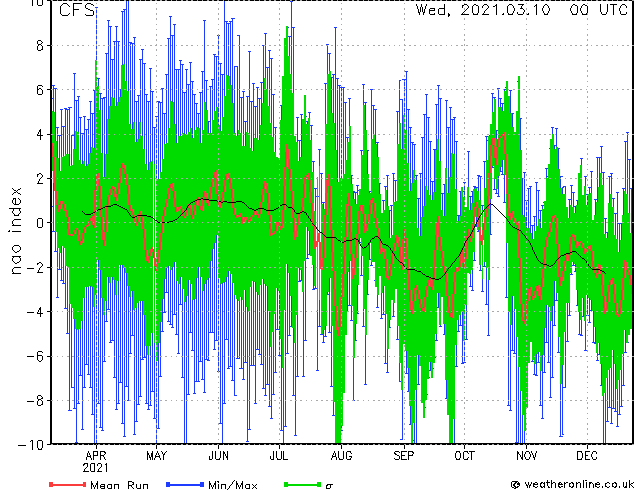
Task: Click the CFS model label
Action: [x=77, y=10]
